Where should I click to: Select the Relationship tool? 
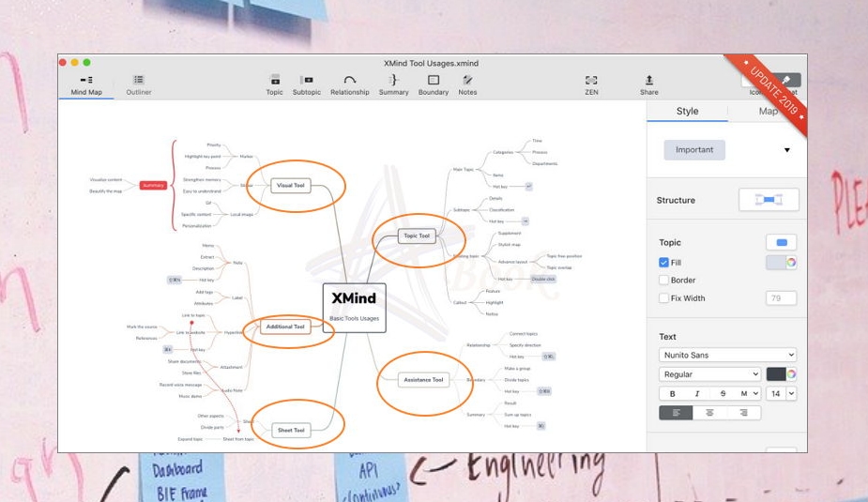coord(350,85)
